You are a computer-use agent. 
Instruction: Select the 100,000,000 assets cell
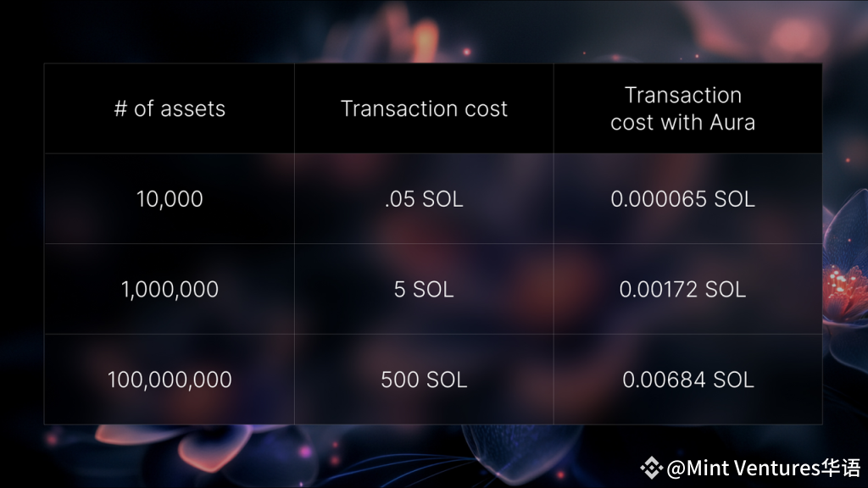pyautogui.click(x=170, y=380)
